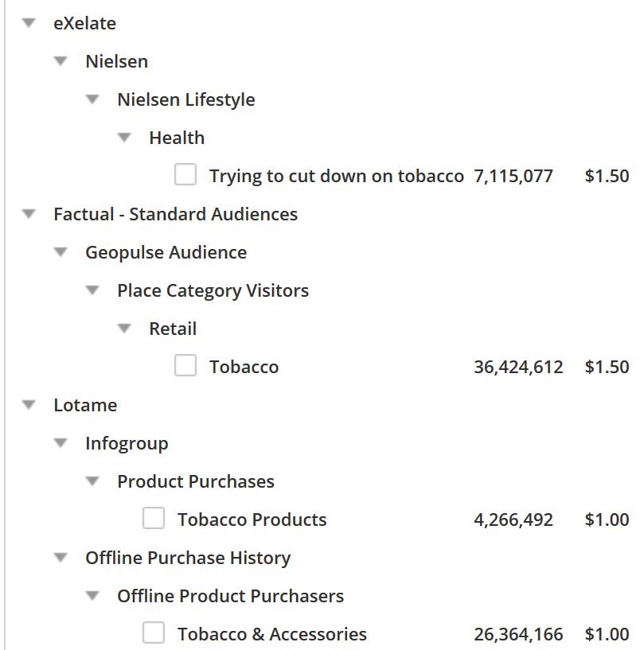The width and height of the screenshot is (644, 650).
Task: Check the Tobacco audience checkbox under Retail
Action: pos(185,366)
